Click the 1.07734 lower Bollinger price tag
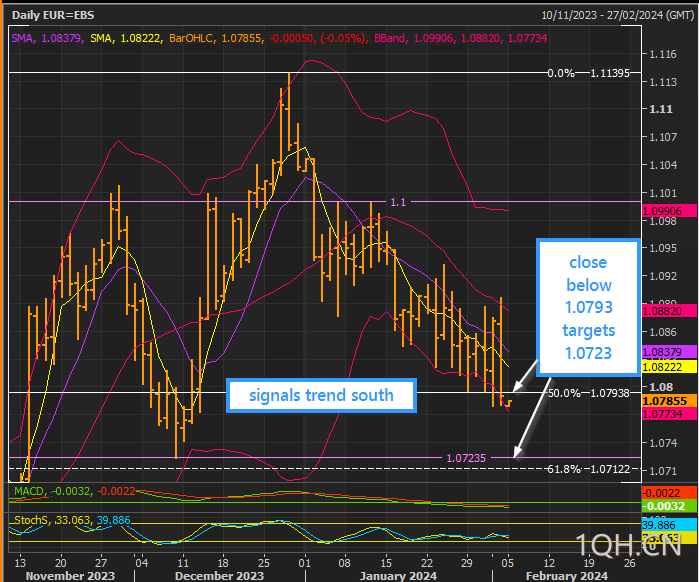The image size is (699, 582). (669, 414)
